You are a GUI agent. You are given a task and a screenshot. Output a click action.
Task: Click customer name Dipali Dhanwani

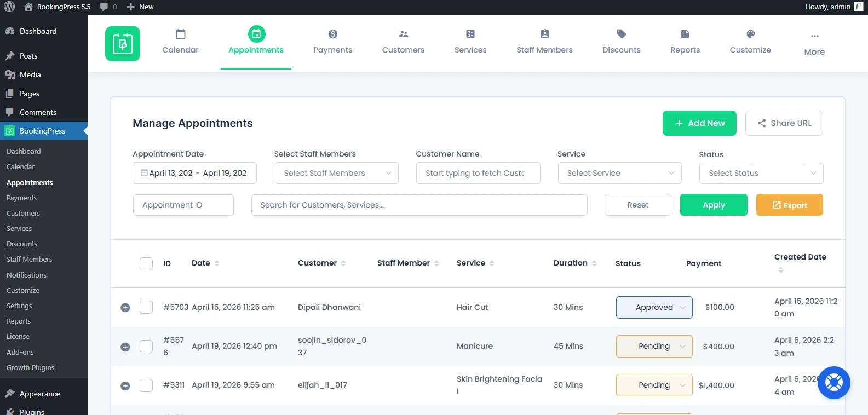pos(329,307)
